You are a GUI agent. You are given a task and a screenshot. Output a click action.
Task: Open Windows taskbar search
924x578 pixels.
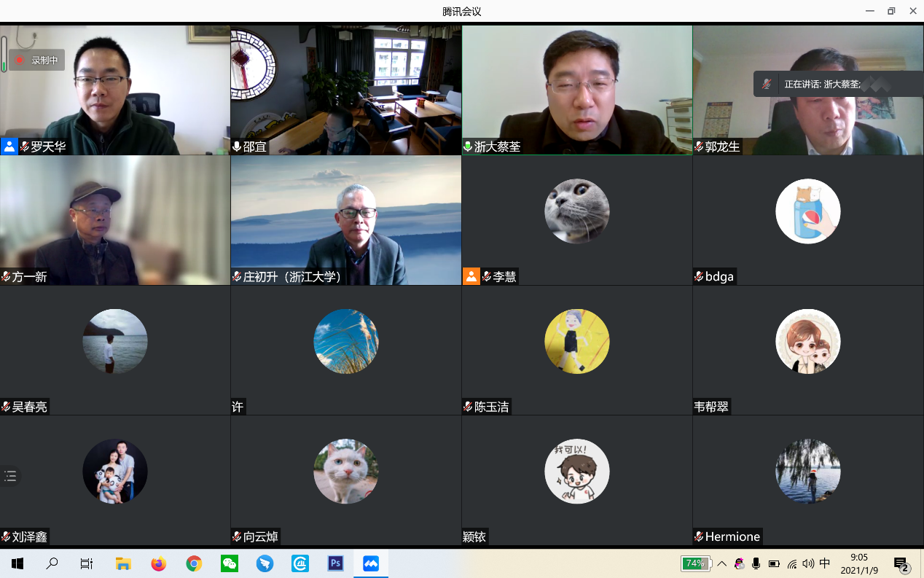pos(52,563)
